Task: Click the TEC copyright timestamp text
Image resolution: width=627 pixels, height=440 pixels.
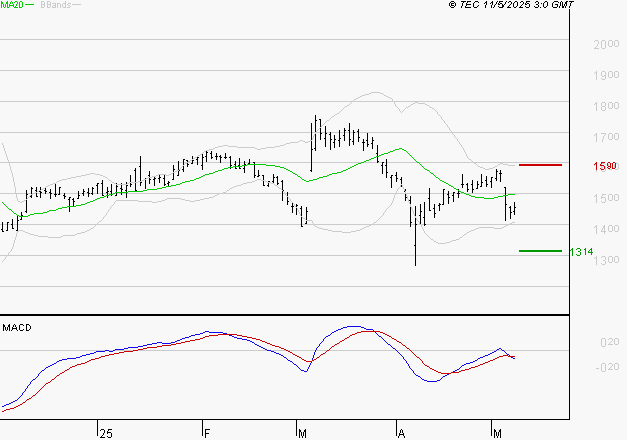Action: pos(512,5)
